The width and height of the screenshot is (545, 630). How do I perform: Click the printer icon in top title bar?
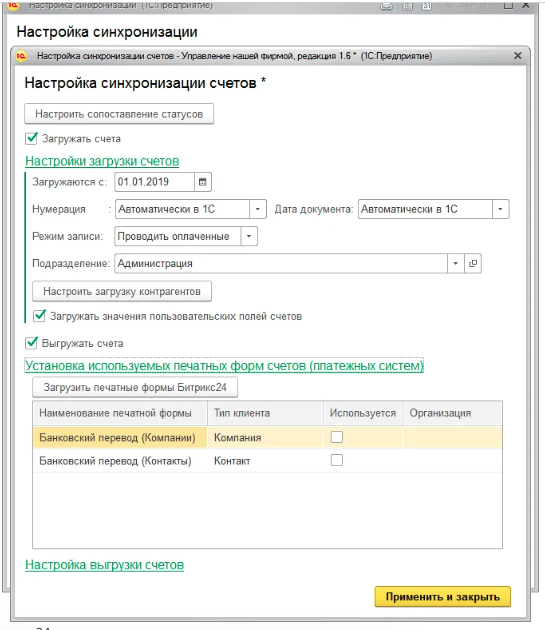pos(387,6)
